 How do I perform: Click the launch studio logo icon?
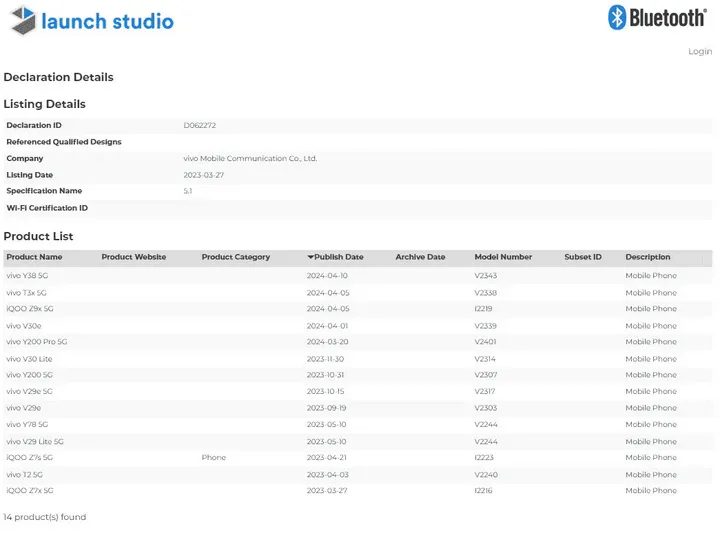coord(23,21)
